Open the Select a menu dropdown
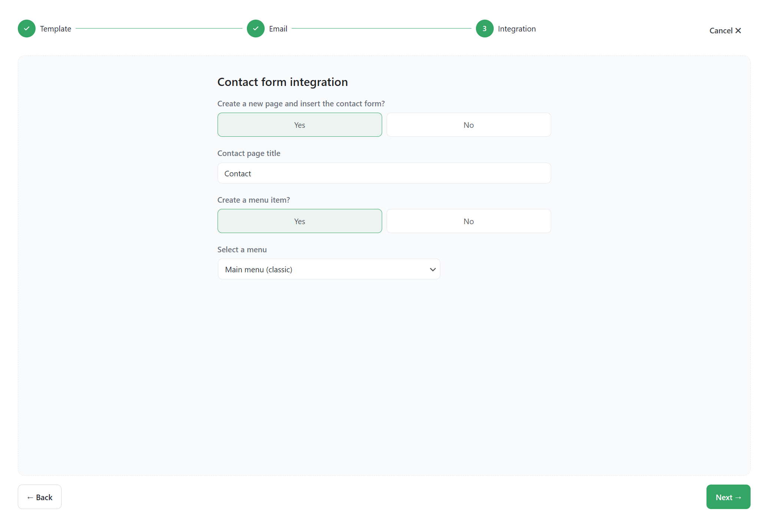Screen dimensions: 768x532 [x=329, y=269]
